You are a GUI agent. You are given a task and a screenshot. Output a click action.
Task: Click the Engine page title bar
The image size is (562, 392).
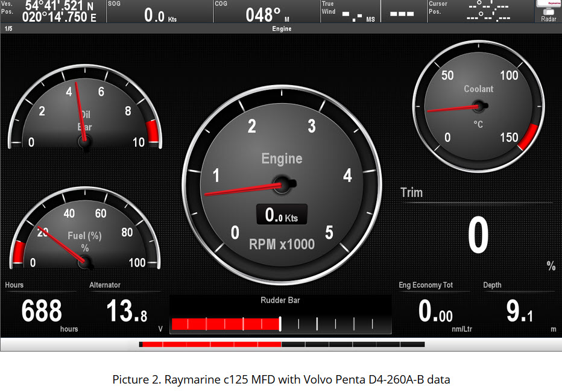pos(282,29)
